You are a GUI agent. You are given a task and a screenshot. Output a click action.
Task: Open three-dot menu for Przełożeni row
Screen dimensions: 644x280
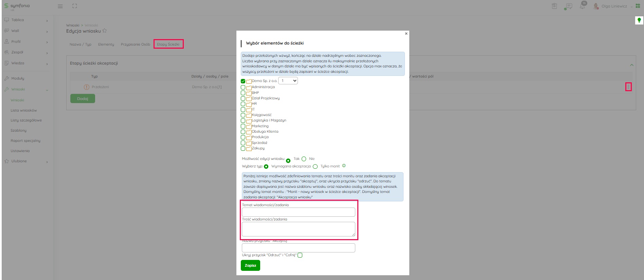628,87
